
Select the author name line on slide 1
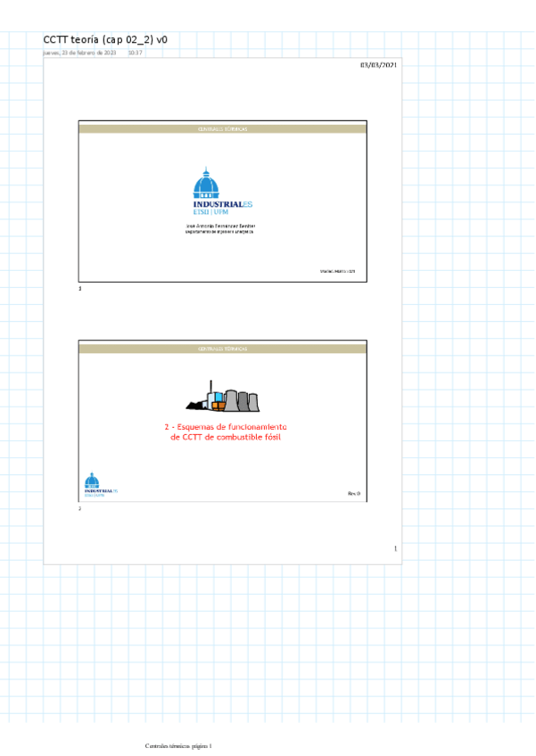point(220,226)
